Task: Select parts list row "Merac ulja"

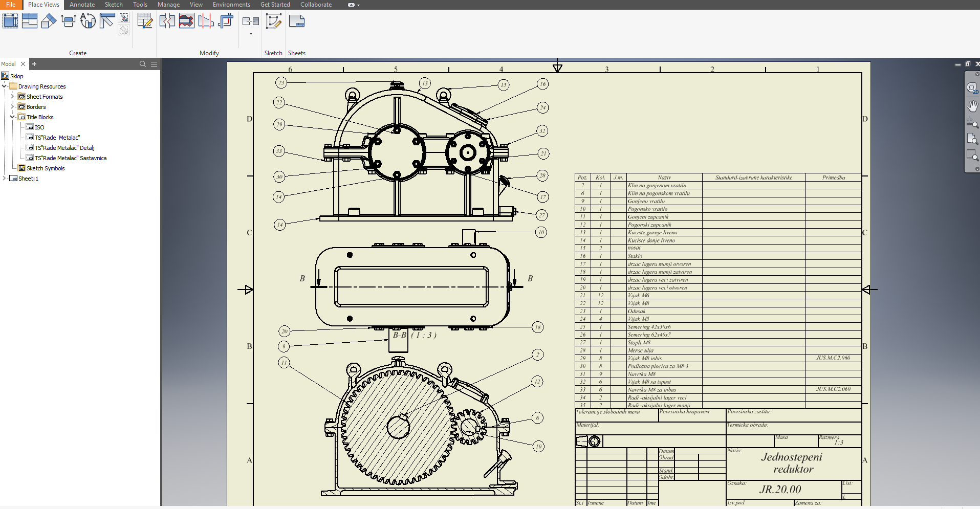Action: (x=718, y=350)
